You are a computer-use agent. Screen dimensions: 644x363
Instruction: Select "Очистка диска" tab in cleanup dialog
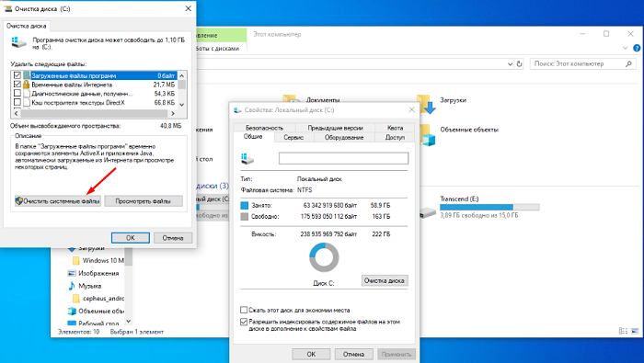pyautogui.click(x=27, y=26)
